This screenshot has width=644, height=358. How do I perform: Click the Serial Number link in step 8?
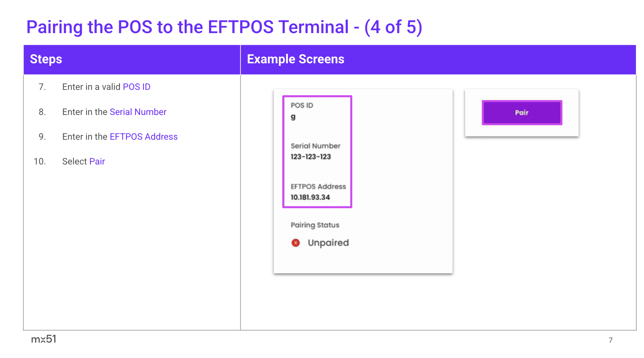[x=138, y=112]
